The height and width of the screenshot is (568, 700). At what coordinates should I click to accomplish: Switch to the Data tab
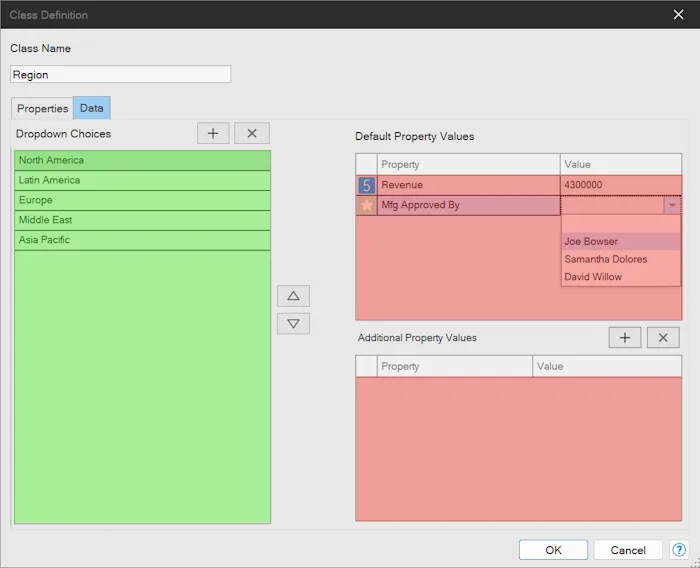pyautogui.click(x=92, y=108)
